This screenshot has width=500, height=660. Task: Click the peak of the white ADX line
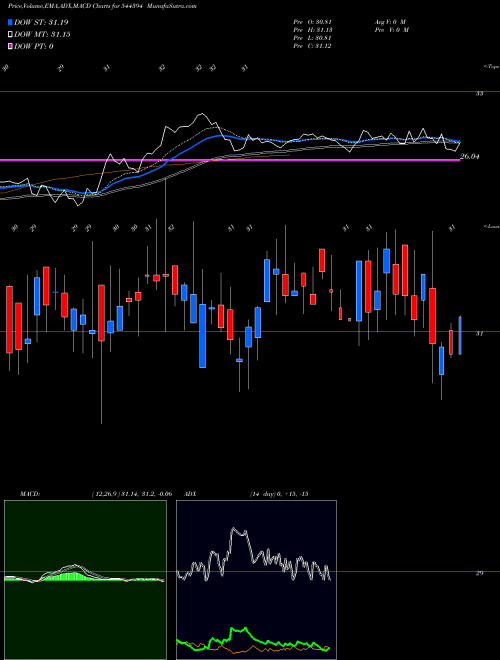[234, 529]
